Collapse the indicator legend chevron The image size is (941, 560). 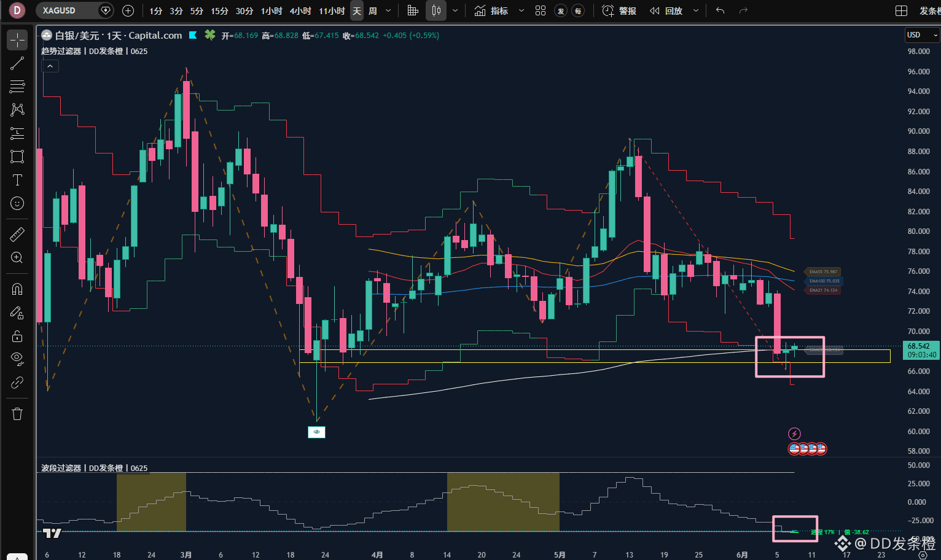tap(50, 66)
